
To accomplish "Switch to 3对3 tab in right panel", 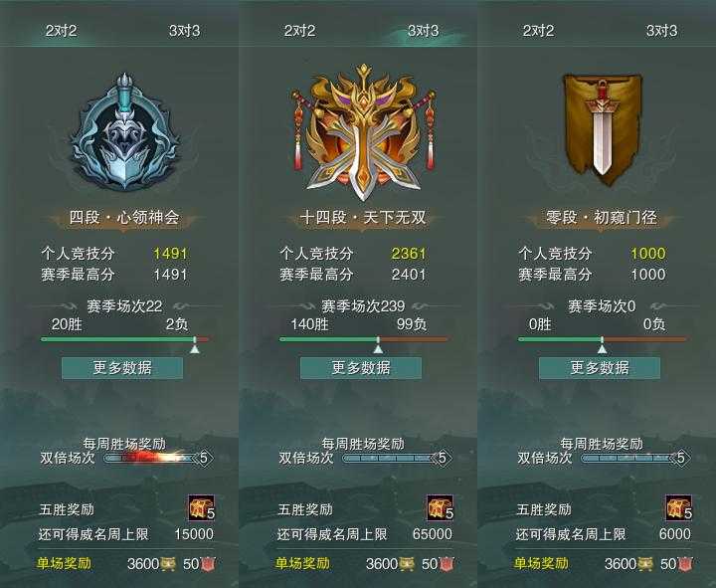I will point(661,31).
